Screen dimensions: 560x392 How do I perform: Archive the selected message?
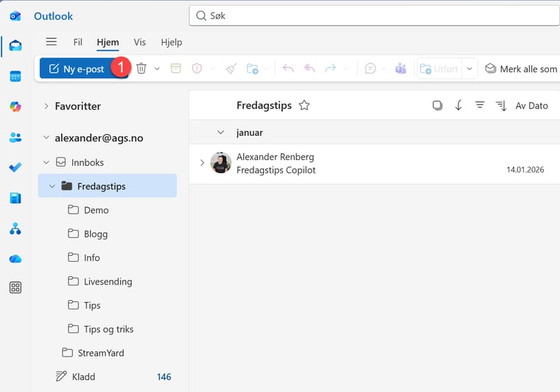pos(175,69)
